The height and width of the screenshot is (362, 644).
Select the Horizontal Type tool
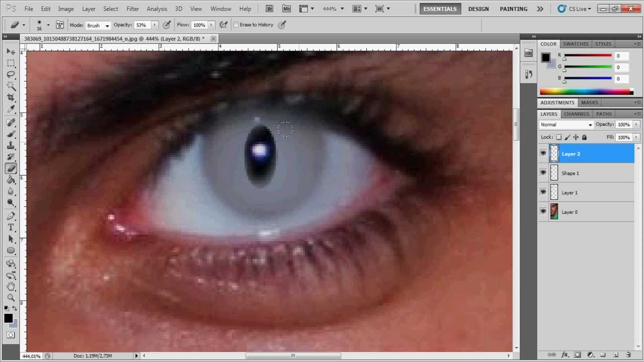(11, 228)
